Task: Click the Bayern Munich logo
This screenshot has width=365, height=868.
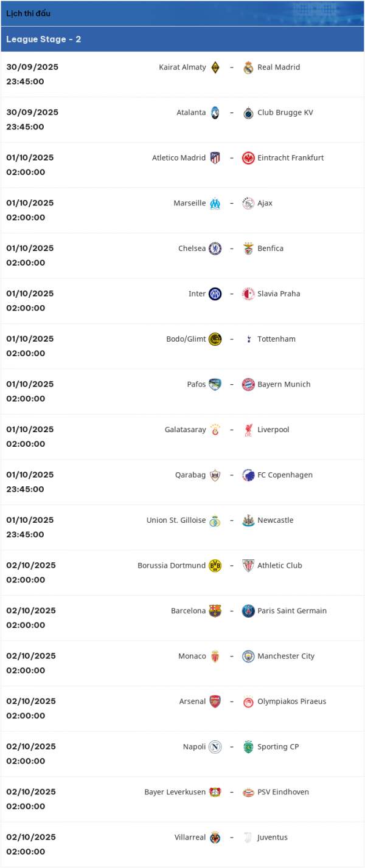Action: click(248, 385)
